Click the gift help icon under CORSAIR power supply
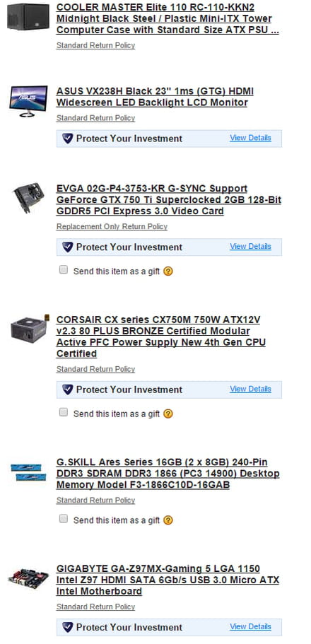 pyautogui.click(x=168, y=414)
